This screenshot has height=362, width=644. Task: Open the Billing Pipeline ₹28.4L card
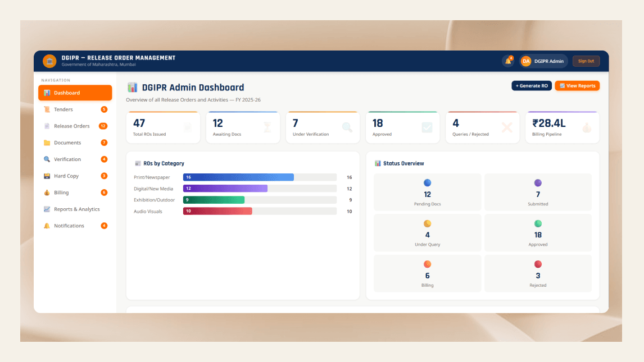click(563, 127)
